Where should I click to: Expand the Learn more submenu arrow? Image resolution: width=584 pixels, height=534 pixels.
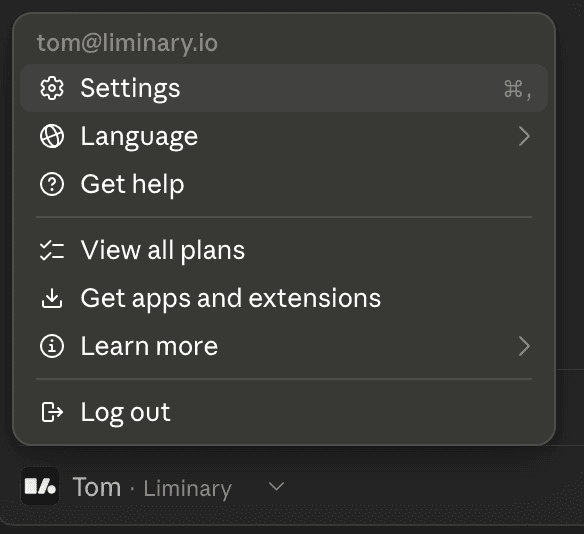[524, 346]
